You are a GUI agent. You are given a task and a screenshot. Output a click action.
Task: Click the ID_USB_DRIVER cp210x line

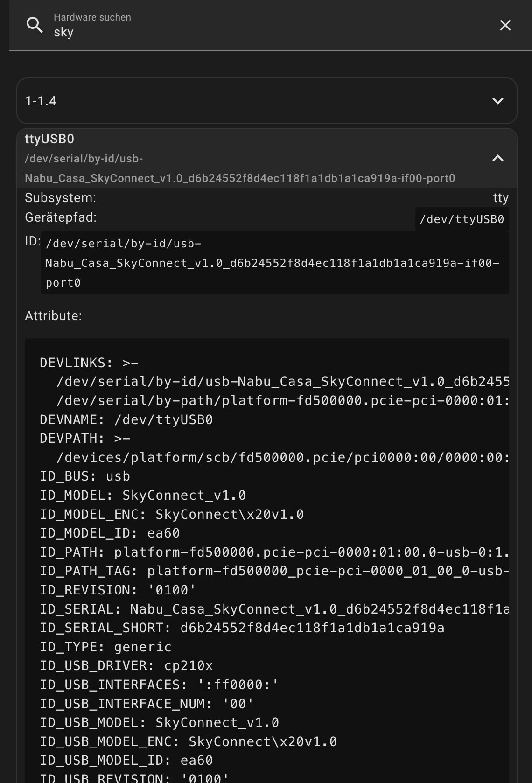coord(126,665)
